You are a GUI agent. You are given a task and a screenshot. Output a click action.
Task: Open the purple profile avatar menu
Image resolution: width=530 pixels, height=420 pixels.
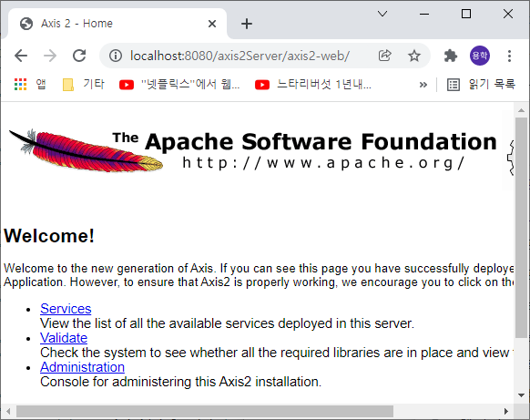[x=480, y=56]
